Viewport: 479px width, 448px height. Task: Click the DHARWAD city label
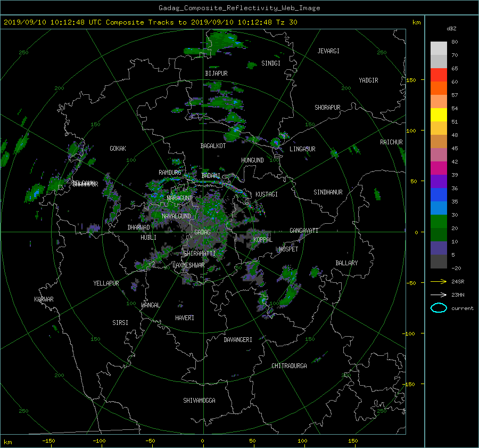click(138, 227)
